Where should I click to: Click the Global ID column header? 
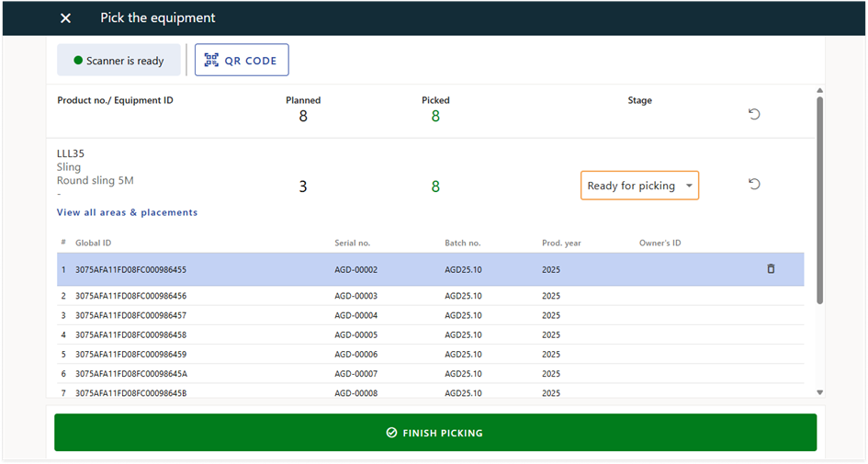[93, 243]
